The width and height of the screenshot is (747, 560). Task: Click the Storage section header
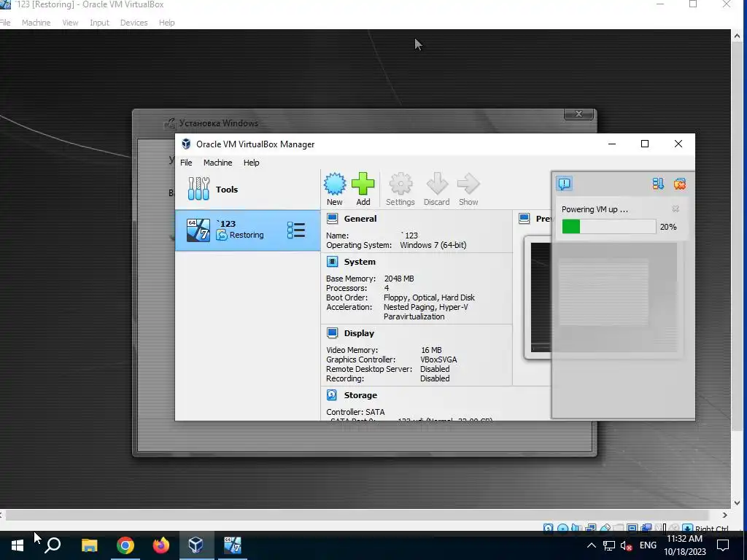click(360, 394)
